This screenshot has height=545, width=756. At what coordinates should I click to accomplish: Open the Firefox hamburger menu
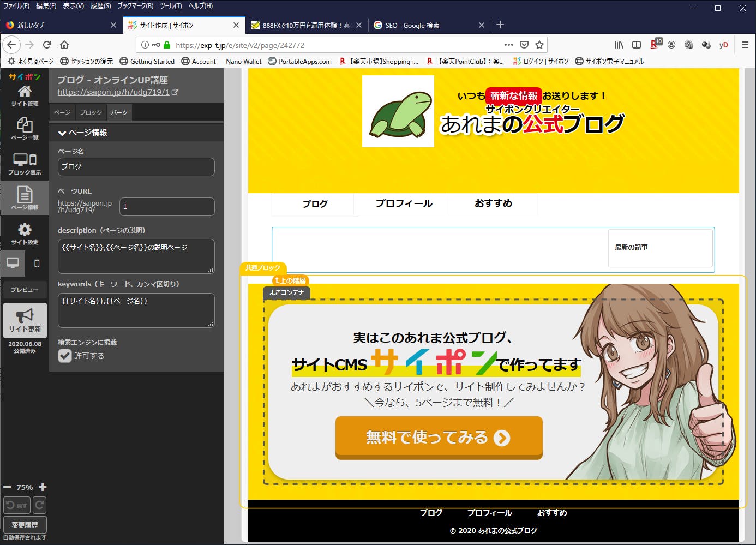[x=745, y=45]
